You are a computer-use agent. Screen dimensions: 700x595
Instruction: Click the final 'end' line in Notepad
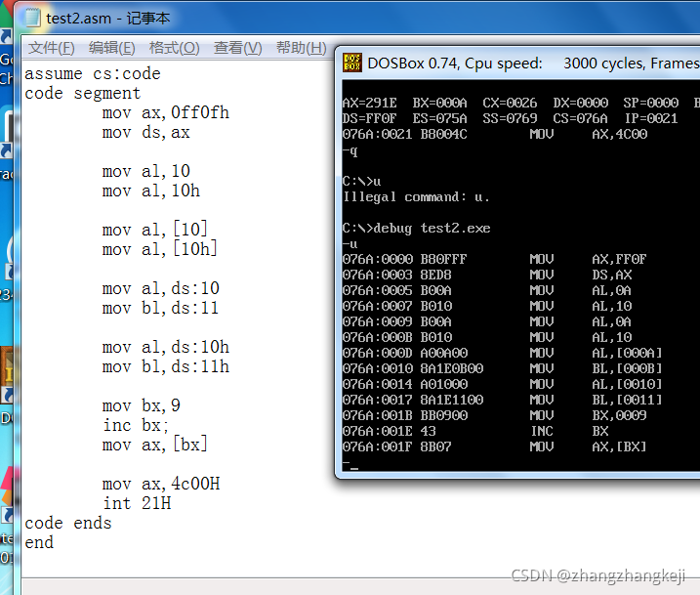(x=39, y=543)
